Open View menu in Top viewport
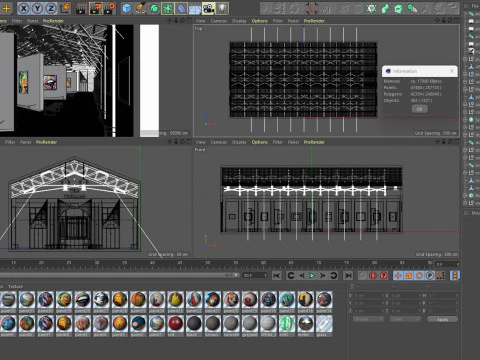 point(200,21)
